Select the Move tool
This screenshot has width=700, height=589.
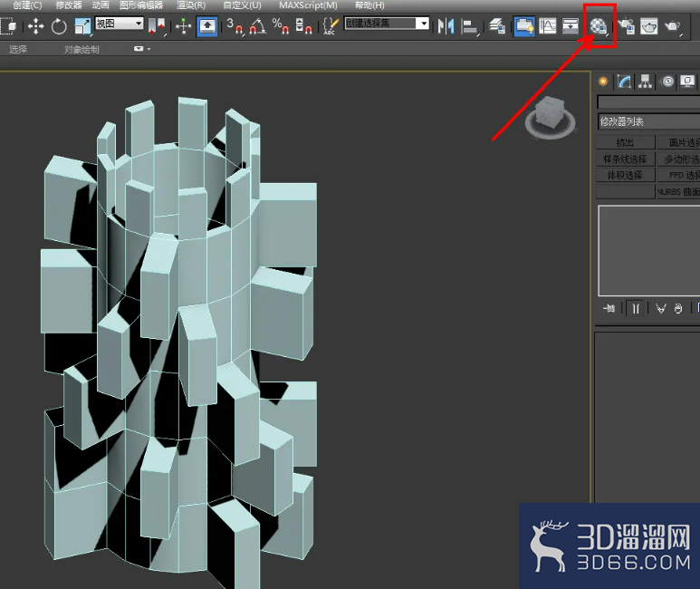(x=35, y=26)
